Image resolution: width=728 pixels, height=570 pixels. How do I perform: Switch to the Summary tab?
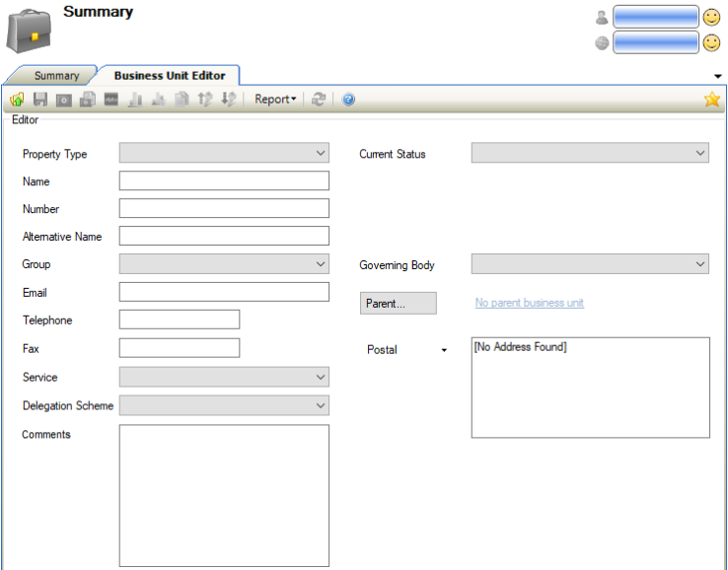click(56, 76)
